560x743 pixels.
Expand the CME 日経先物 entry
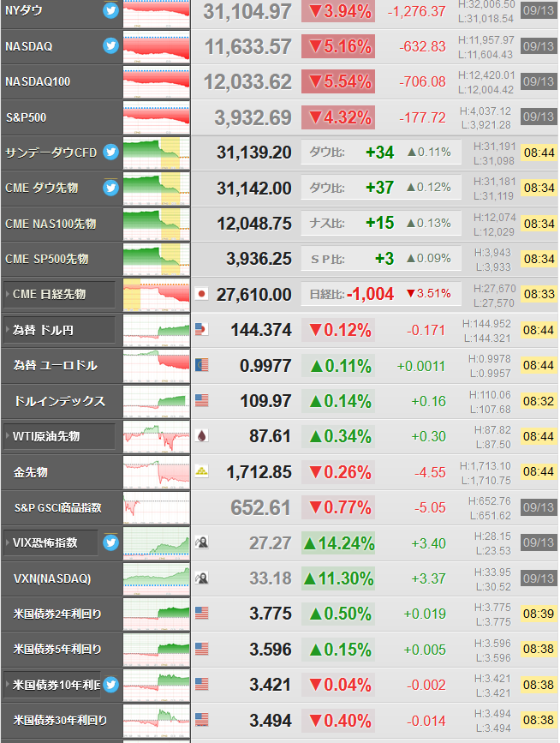[x=59, y=294]
